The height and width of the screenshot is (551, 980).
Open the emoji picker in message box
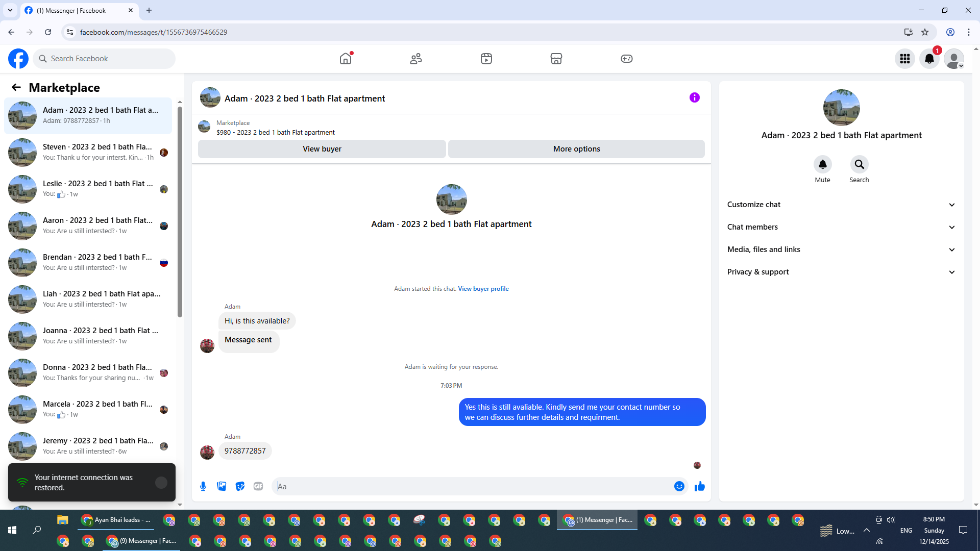pos(679,486)
